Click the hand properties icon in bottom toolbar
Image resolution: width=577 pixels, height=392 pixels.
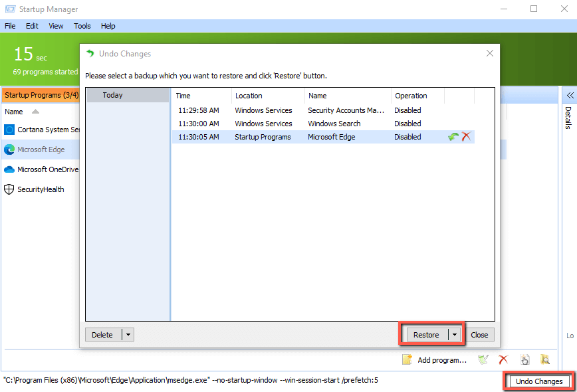524,359
